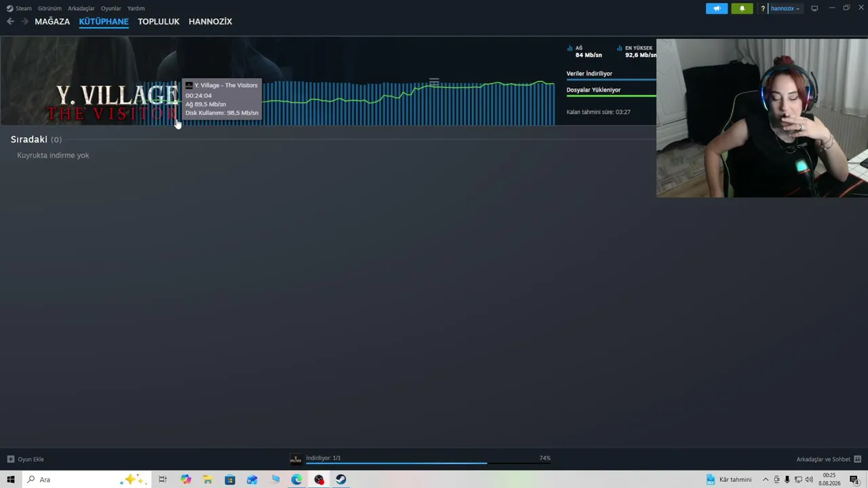The width and height of the screenshot is (868, 488).
Task: Click the taskbar Ara search box
Action: click(x=86, y=480)
